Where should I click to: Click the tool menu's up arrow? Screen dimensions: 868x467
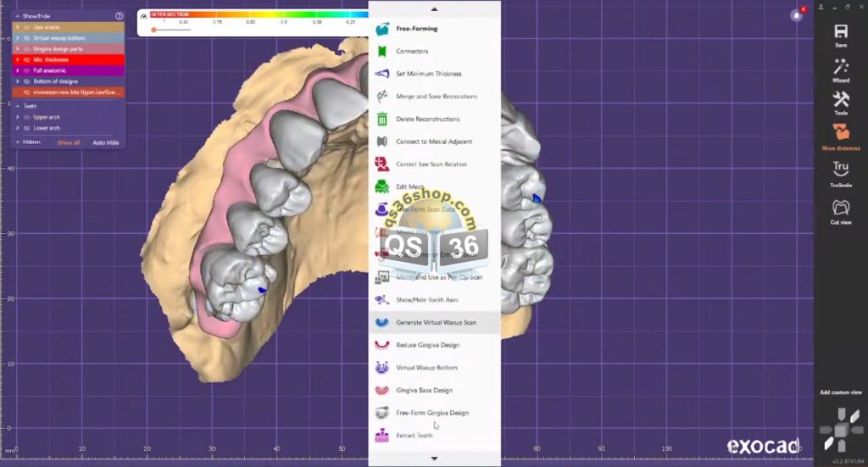[434, 9]
